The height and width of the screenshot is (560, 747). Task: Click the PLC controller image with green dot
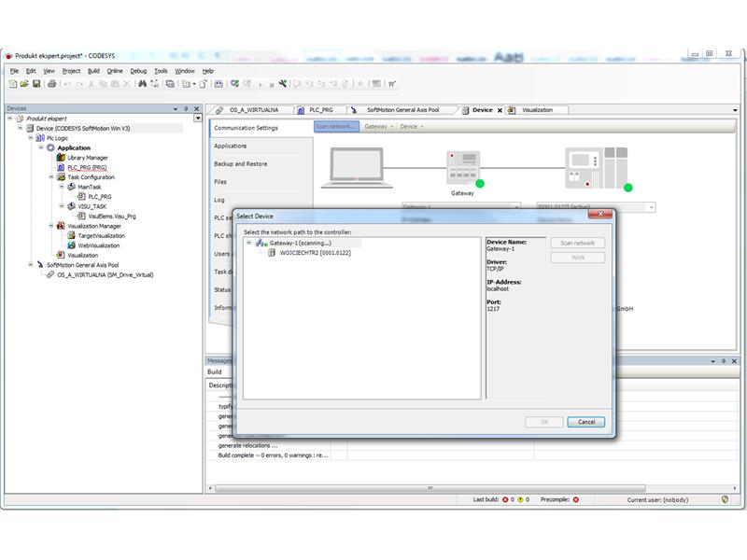(x=599, y=169)
